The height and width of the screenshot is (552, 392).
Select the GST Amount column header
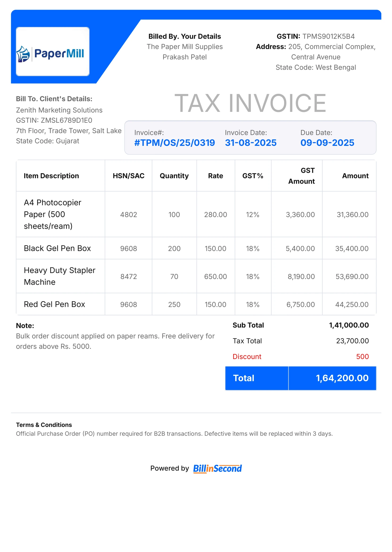pos(301,176)
